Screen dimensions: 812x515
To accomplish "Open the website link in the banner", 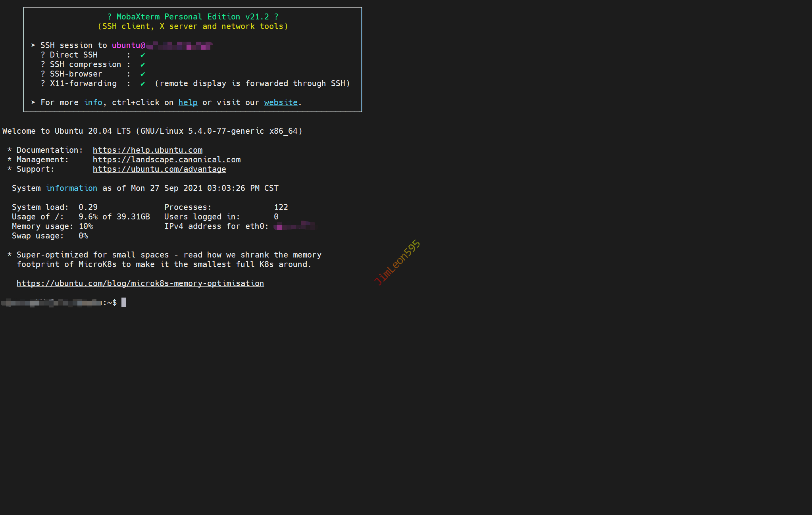I will click(x=281, y=102).
